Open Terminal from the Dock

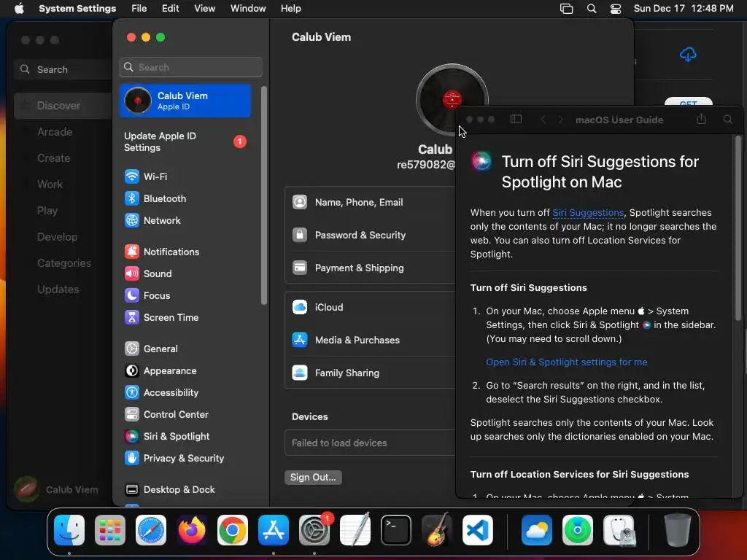pyautogui.click(x=396, y=530)
